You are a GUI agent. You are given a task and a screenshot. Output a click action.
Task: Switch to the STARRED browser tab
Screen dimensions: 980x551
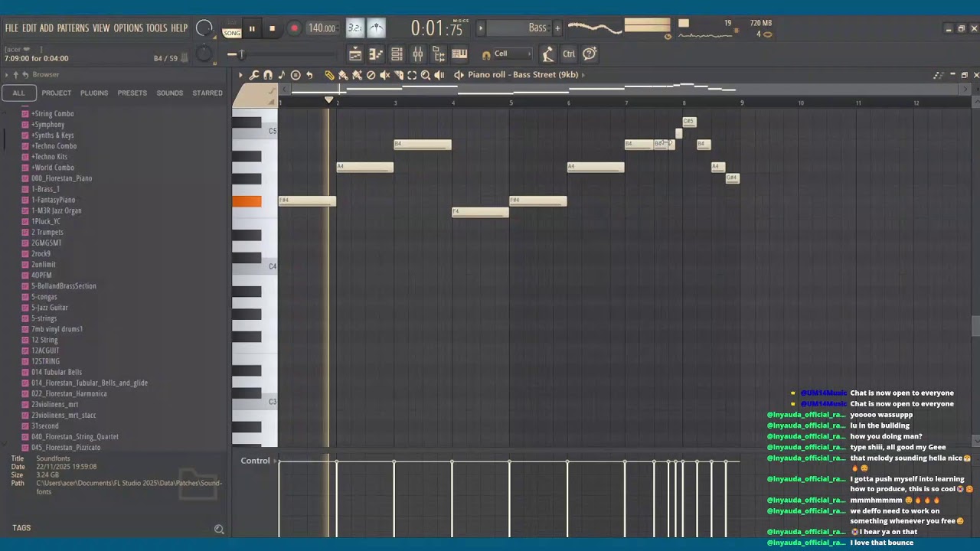(x=207, y=93)
